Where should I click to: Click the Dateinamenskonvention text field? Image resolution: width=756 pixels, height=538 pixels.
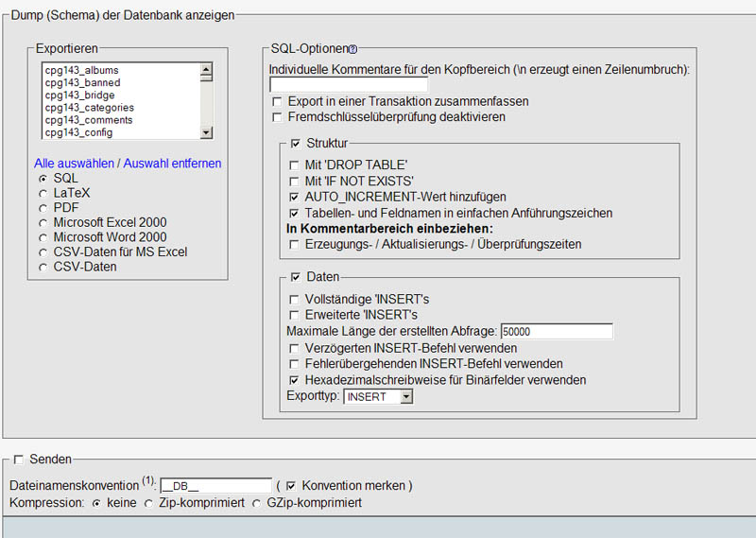pyautogui.click(x=215, y=486)
